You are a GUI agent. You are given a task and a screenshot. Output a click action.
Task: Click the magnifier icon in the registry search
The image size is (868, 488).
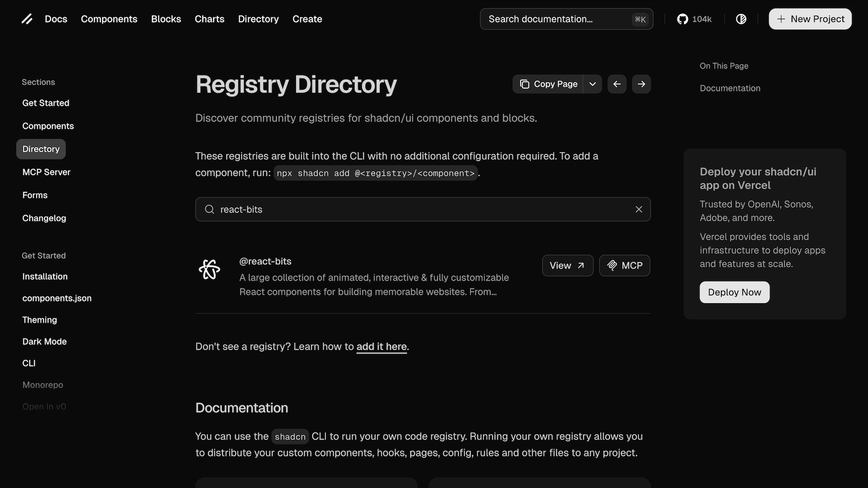click(210, 209)
